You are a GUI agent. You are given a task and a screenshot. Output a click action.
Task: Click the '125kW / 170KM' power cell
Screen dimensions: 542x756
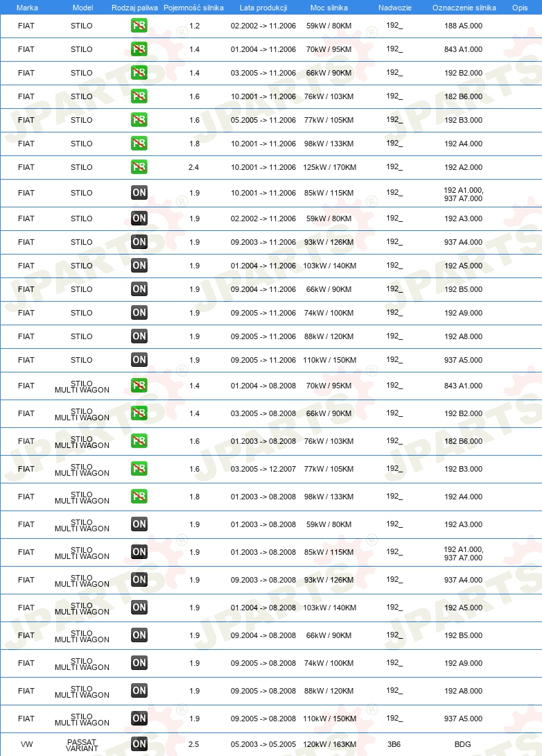coord(329,167)
